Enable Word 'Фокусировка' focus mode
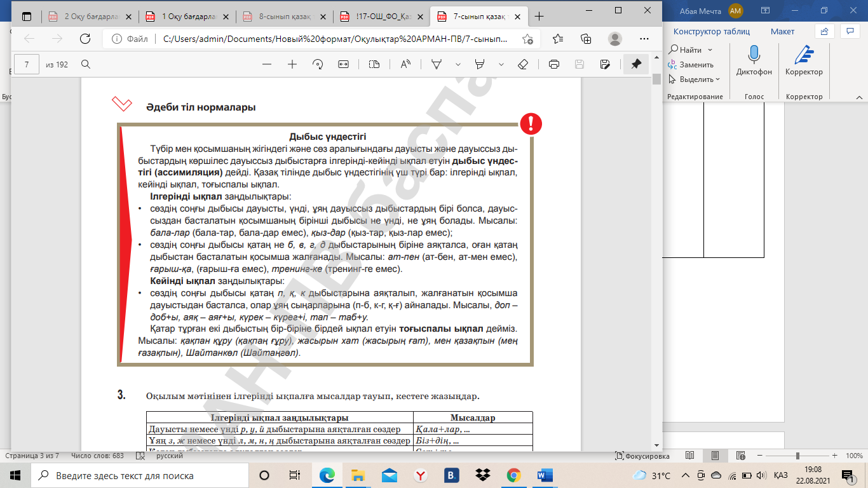Screen dimensions: 868x488 click(x=642, y=456)
